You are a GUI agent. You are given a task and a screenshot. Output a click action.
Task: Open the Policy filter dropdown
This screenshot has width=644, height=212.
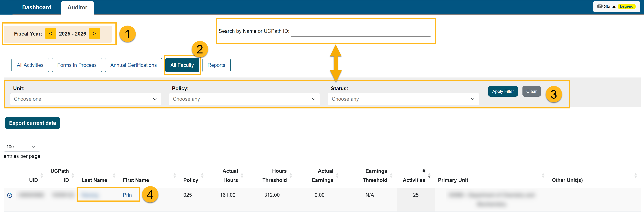pos(244,99)
